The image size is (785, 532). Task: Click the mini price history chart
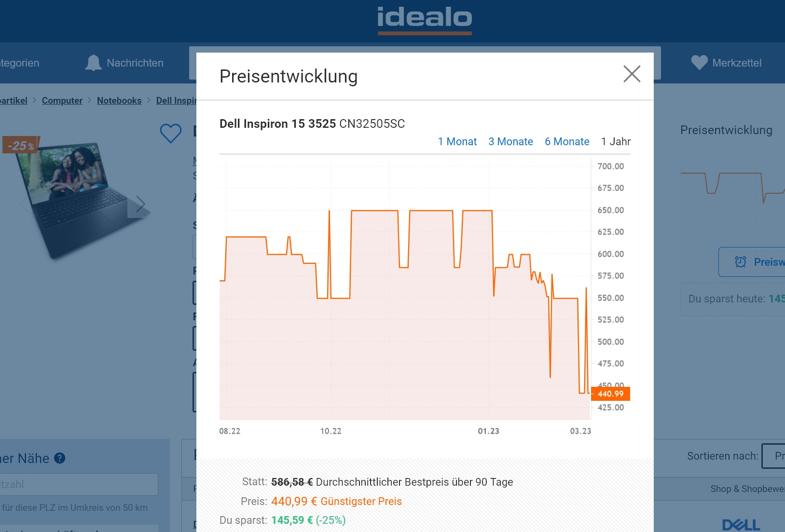(732, 187)
